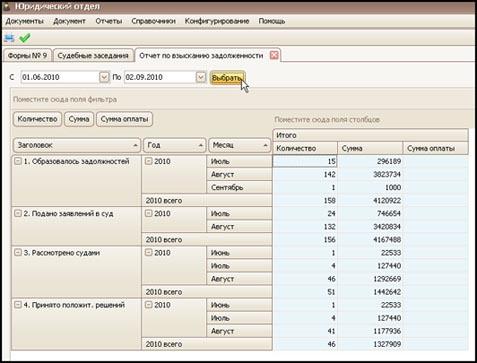Select the cell with quantity 156
The width and height of the screenshot is (477, 363).
[x=305, y=240]
